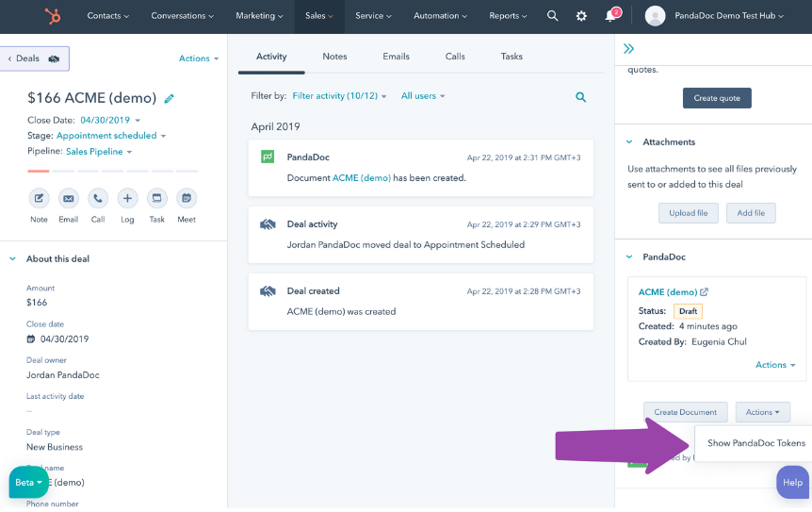Switch to the Activity tab
This screenshot has height=512, width=812.
[x=271, y=57]
